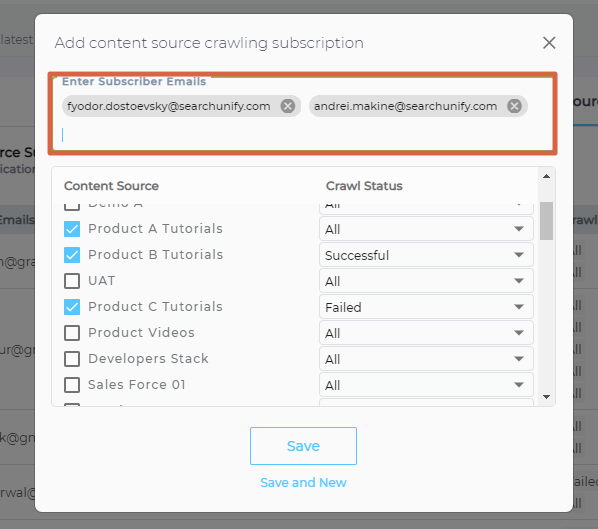Open UAT crawl status dropdown
The height and width of the screenshot is (529, 598).
(426, 281)
